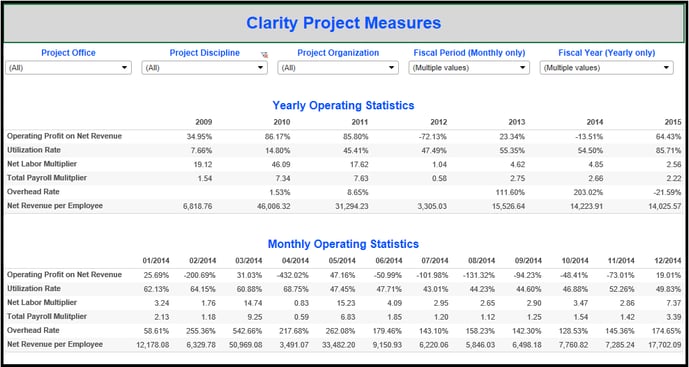Viewport: 689px width, 367px height.
Task: Open the Project Office dropdown
Action: 69,68
